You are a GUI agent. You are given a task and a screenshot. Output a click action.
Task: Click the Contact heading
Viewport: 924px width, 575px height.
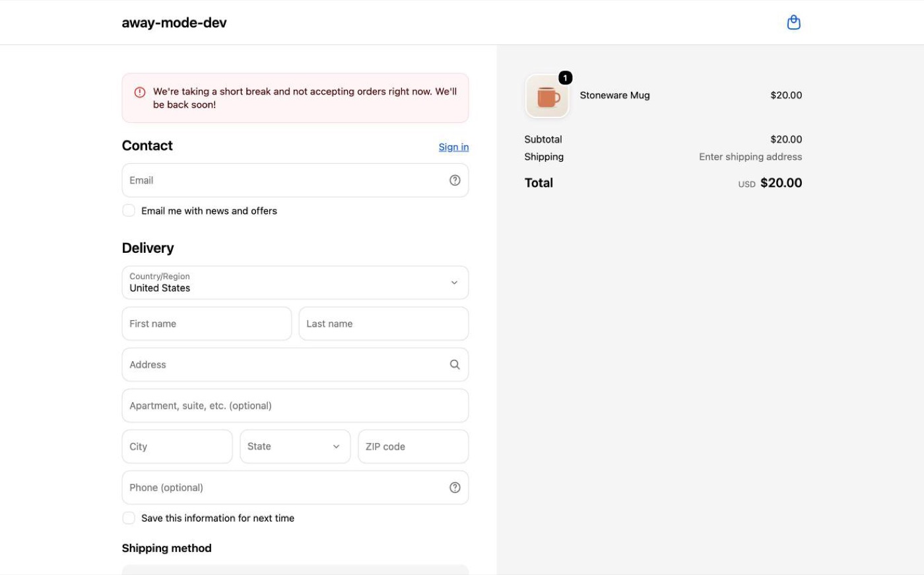click(x=147, y=145)
